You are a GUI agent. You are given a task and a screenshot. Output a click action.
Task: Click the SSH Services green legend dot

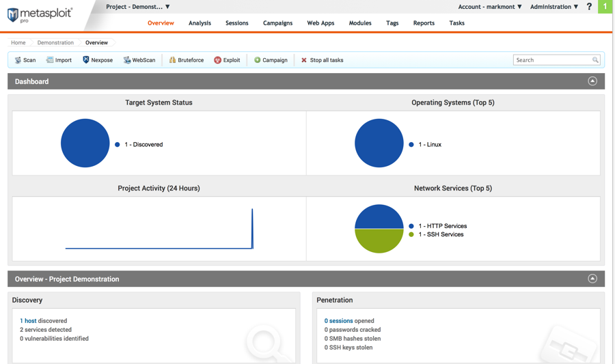tap(411, 234)
